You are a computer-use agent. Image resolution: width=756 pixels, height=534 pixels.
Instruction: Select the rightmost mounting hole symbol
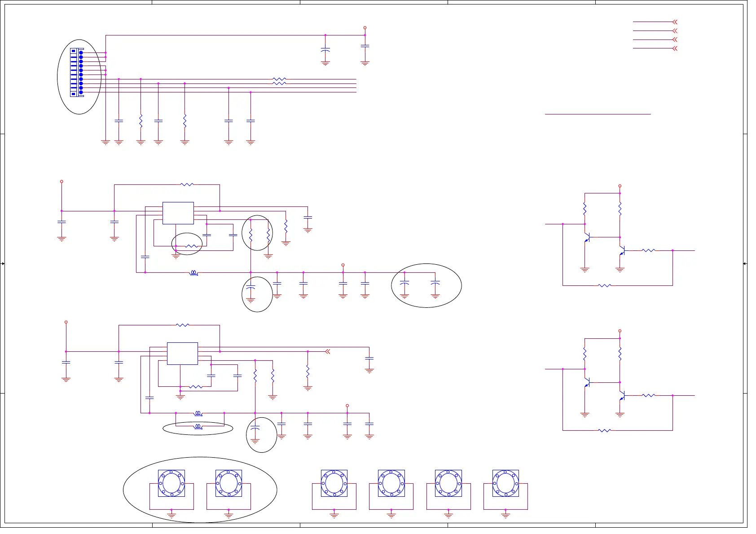click(x=505, y=483)
